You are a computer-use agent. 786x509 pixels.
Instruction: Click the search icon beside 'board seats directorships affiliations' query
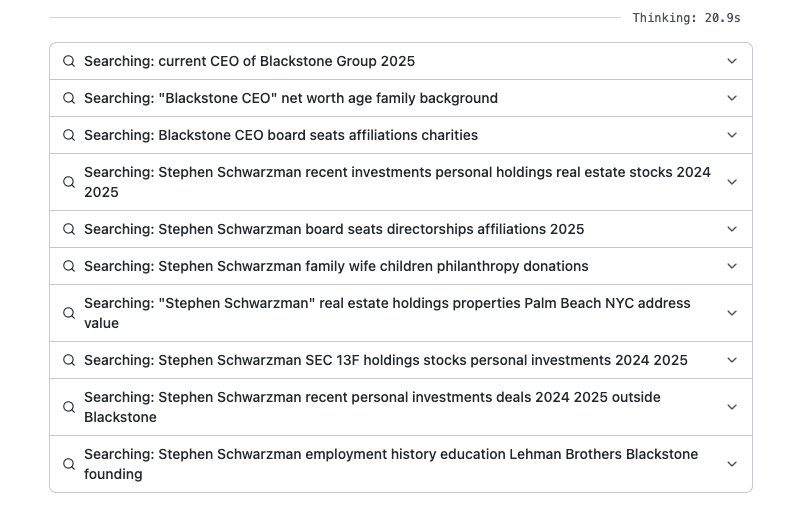(69, 229)
